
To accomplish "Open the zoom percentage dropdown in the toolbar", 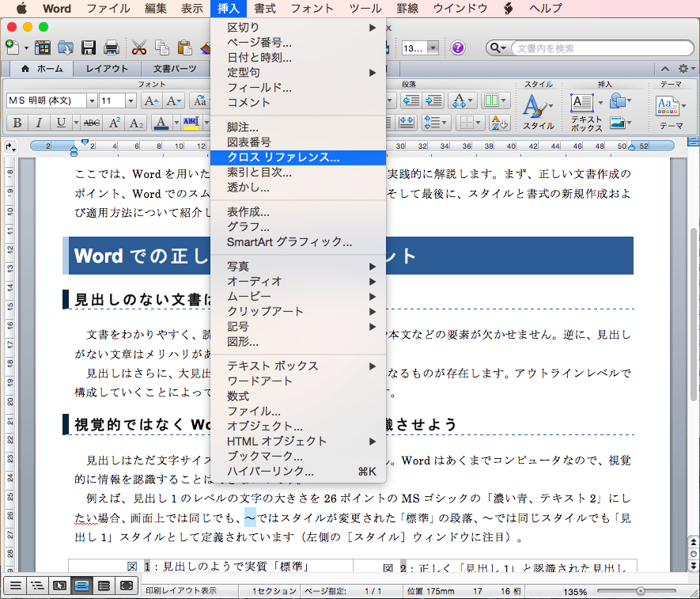I will [x=433, y=47].
